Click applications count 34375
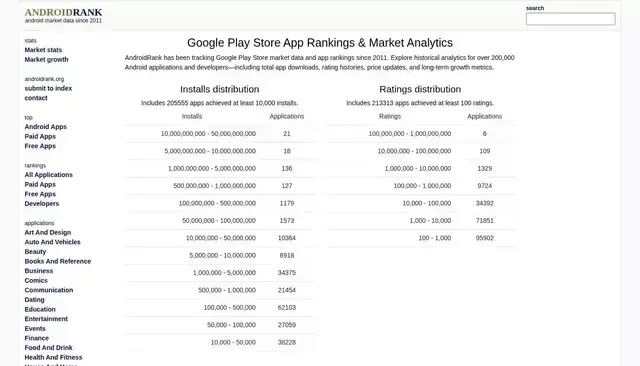The height and width of the screenshot is (366, 640). (287, 273)
